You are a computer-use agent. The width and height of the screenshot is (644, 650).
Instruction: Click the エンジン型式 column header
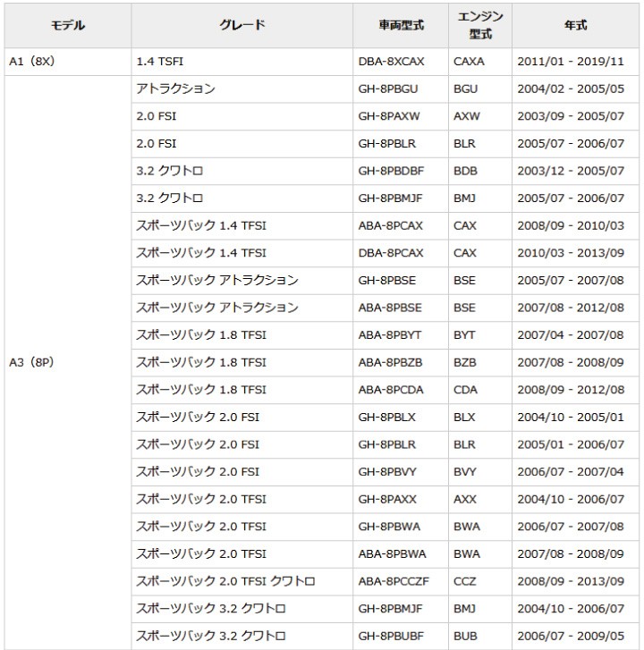[x=480, y=26]
